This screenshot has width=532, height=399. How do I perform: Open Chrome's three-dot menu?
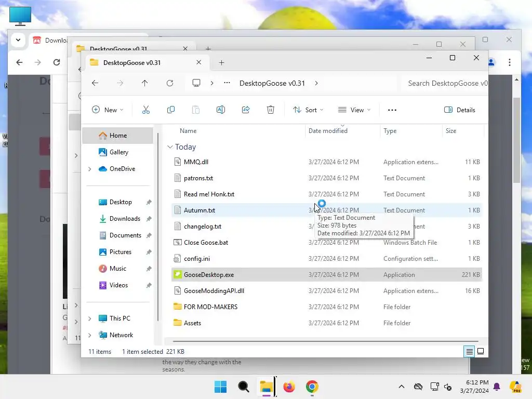click(x=509, y=62)
